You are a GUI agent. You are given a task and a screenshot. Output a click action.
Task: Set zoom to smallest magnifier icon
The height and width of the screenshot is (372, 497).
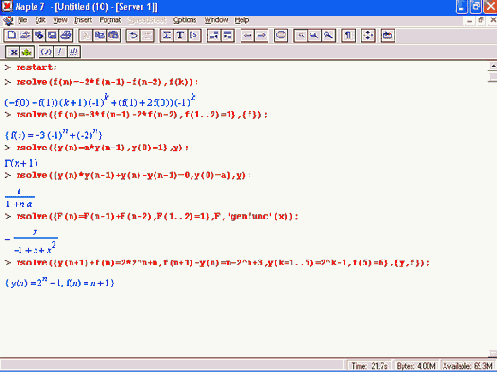point(301,35)
